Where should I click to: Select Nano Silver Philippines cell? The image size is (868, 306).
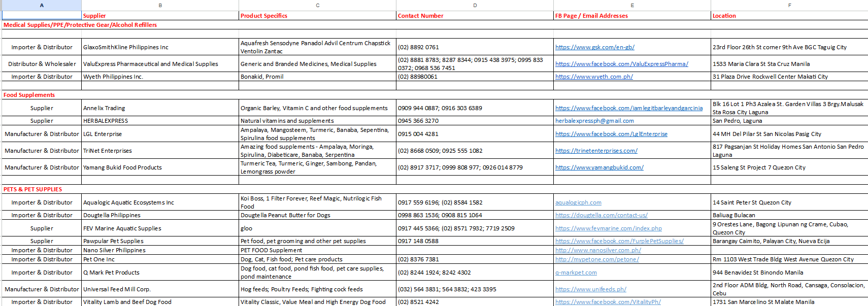tap(160, 250)
